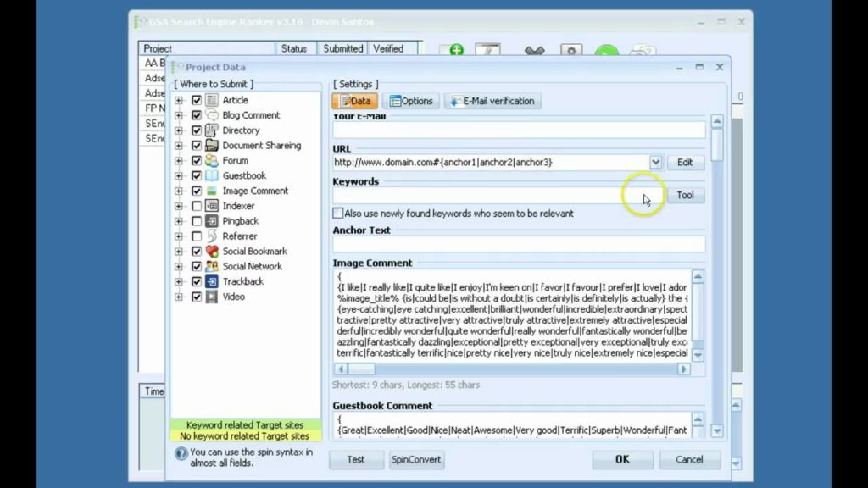
Task: Click the Verified column header in main window
Action: pyautogui.click(x=395, y=48)
